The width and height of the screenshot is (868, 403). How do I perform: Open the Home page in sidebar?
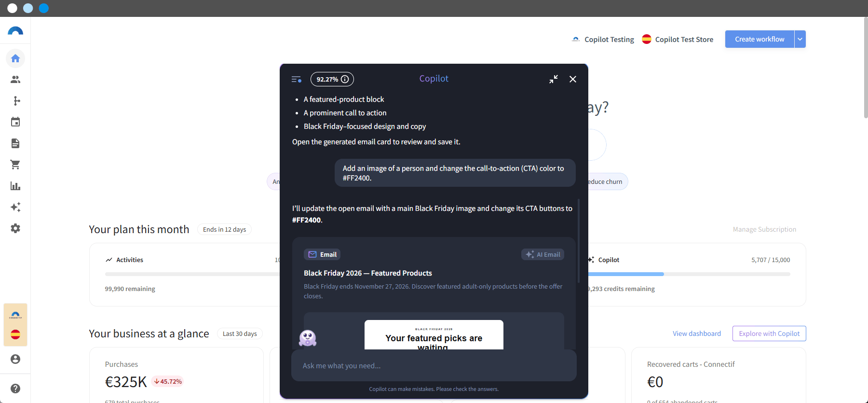(x=15, y=58)
